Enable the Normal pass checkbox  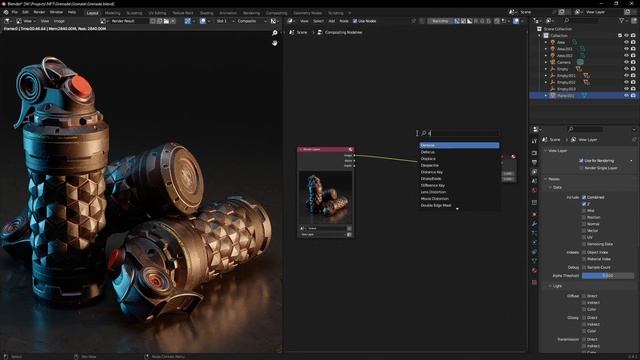click(584, 224)
